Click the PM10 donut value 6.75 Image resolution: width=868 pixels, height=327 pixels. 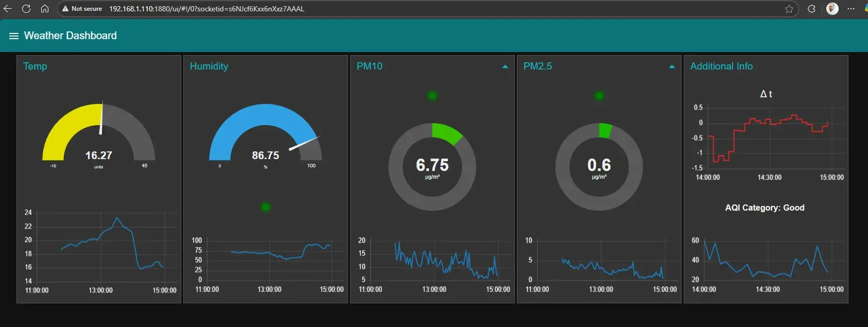pos(432,165)
